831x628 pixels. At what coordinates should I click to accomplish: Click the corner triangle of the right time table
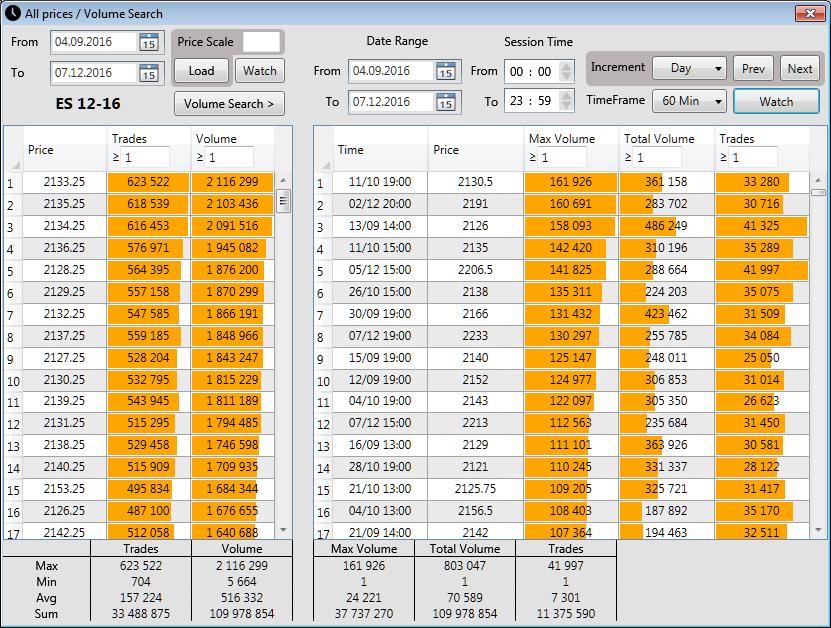pyautogui.click(x=324, y=165)
